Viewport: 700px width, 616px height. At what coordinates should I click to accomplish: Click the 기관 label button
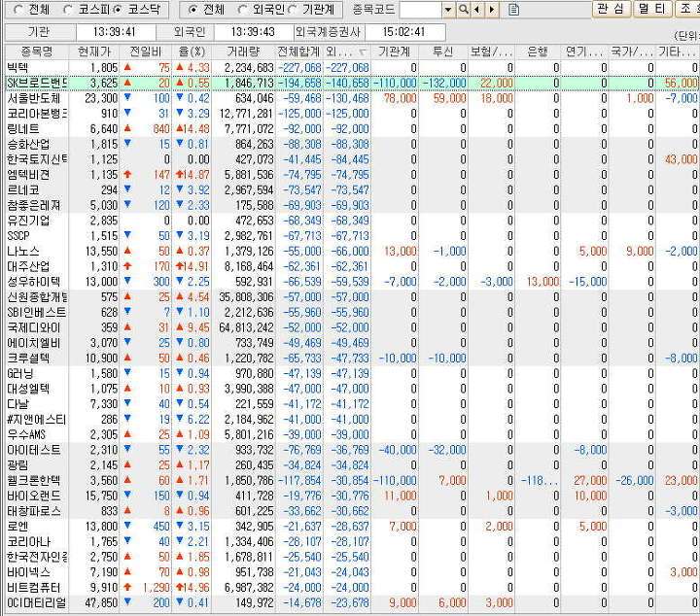(40, 32)
